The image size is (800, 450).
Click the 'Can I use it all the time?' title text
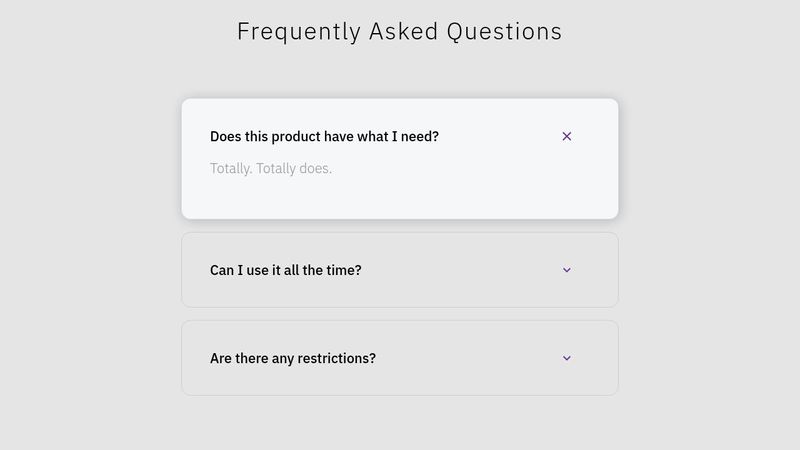point(286,270)
